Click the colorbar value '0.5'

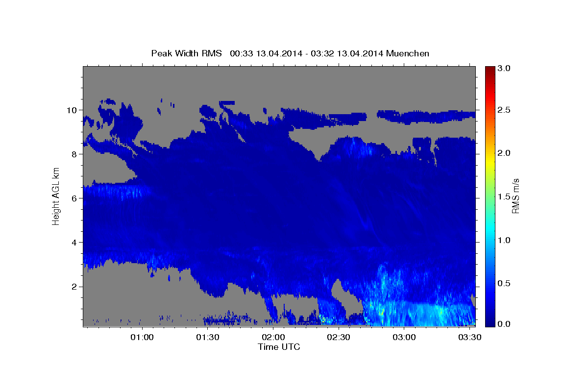[504, 283]
